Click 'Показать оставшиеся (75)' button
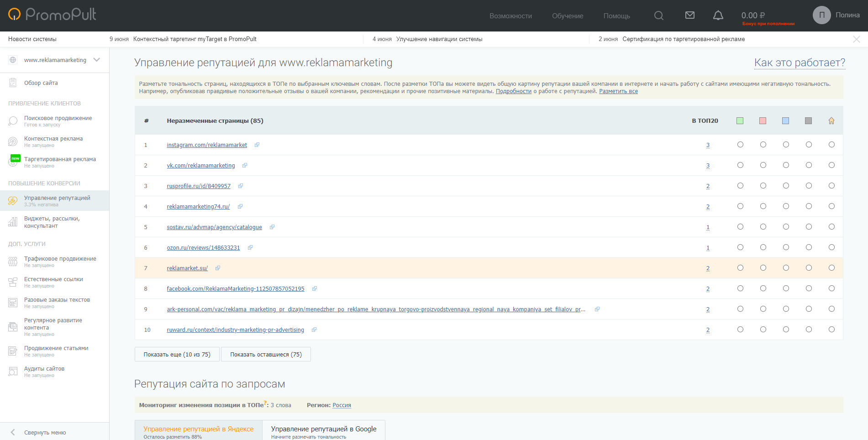This screenshot has height=440, width=868. (266, 355)
